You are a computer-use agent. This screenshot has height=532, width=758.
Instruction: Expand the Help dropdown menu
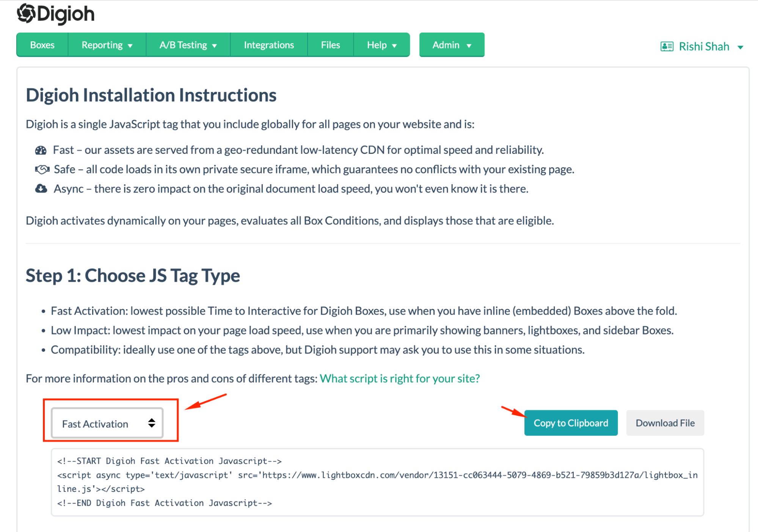[381, 45]
